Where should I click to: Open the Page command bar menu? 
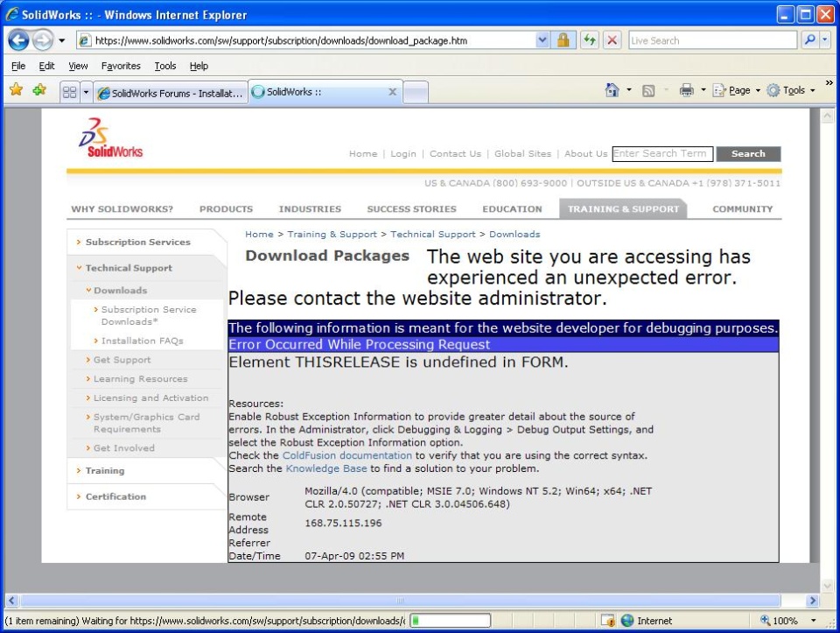737,90
